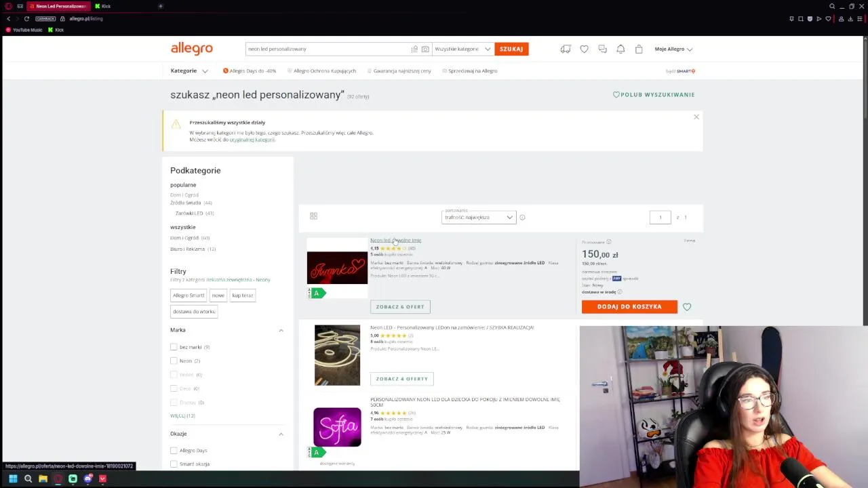Toggle the 'nowe' filter chip
868x488 pixels.
point(218,296)
